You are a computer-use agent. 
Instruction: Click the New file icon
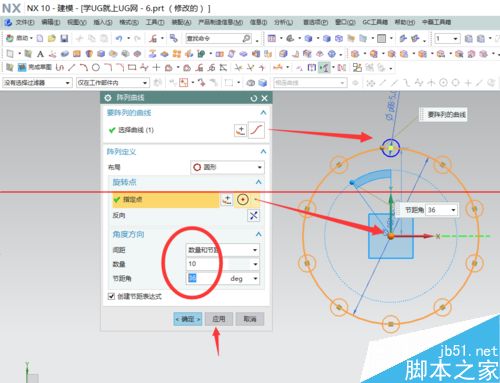click(40, 38)
